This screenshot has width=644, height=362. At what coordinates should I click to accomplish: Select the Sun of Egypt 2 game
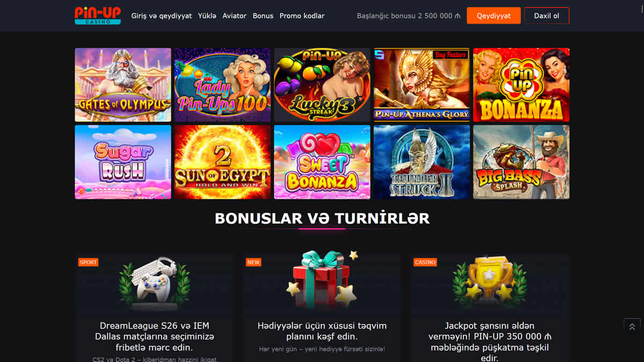click(222, 162)
